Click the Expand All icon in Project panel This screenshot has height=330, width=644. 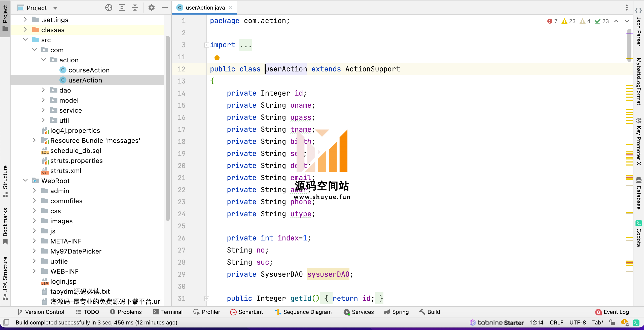tap(122, 8)
